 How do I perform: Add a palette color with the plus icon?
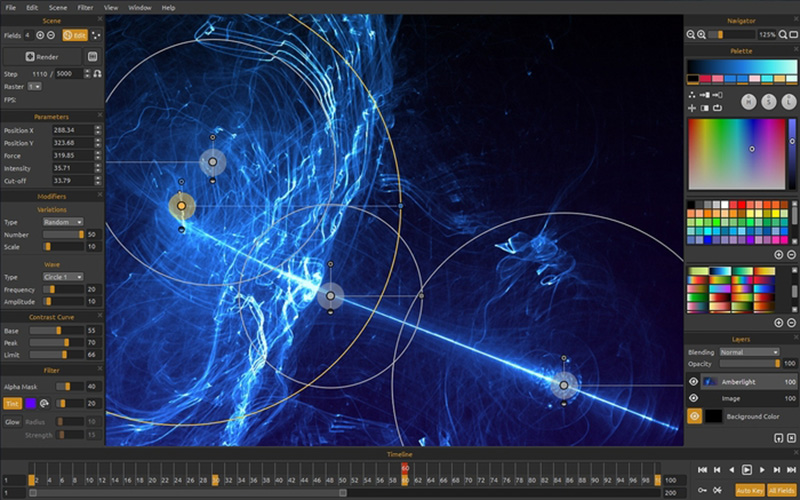click(692, 108)
